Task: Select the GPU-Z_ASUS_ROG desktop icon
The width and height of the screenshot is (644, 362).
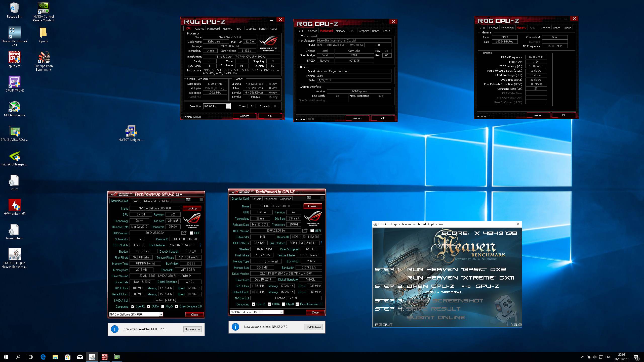Action: point(14,133)
